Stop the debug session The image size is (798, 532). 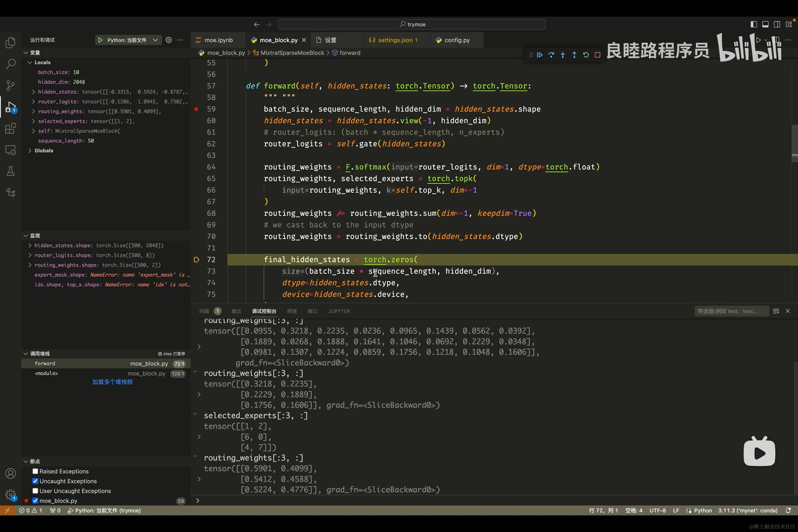pyautogui.click(x=598, y=55)
